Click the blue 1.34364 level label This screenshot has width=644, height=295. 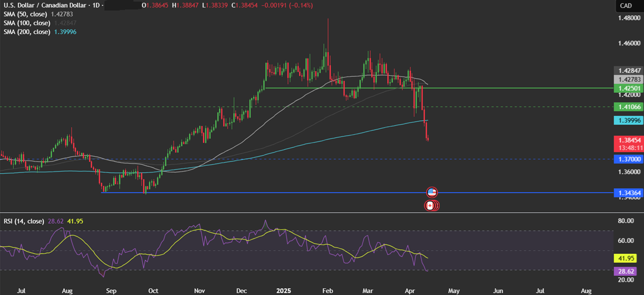click(x=629, y=193)
